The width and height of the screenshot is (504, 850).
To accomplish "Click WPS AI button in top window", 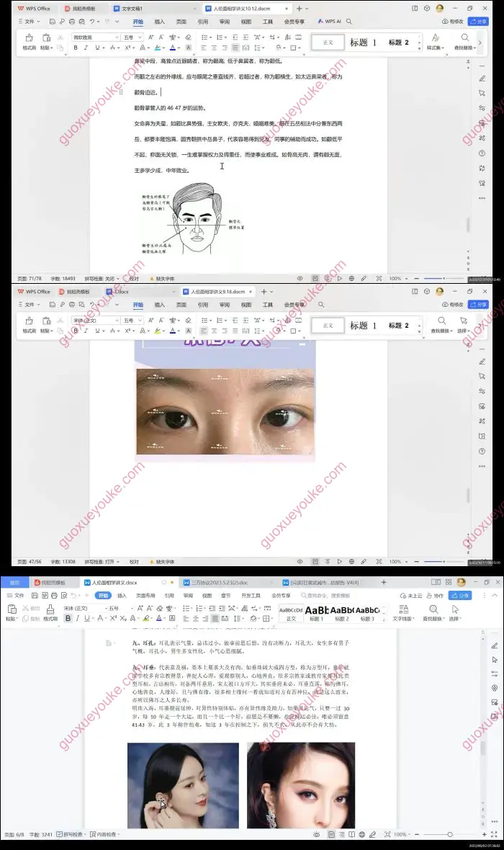I will click(x=329, y=22).
